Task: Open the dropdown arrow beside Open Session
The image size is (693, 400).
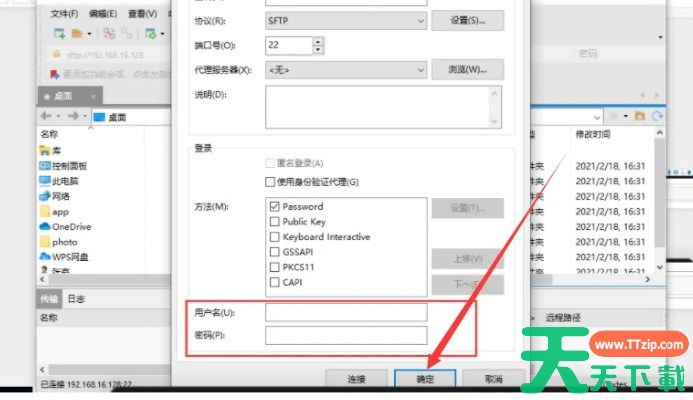Action: point(89,34)
